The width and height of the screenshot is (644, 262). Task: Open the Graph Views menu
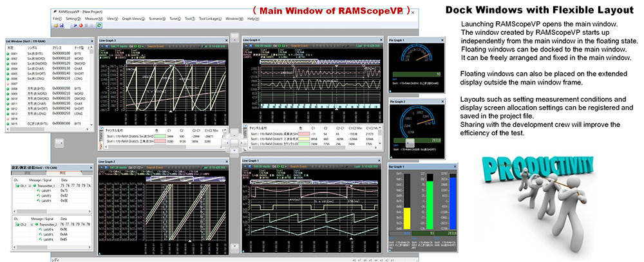tap(133, 19)
